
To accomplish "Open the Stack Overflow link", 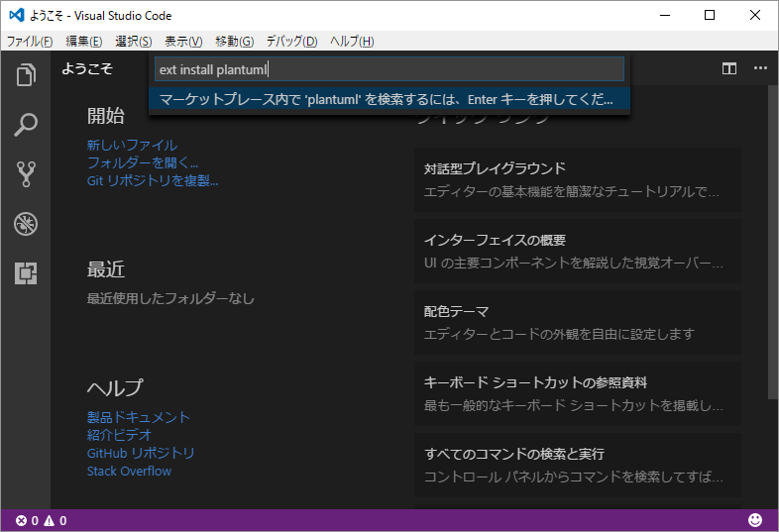I will coord(129,471).
